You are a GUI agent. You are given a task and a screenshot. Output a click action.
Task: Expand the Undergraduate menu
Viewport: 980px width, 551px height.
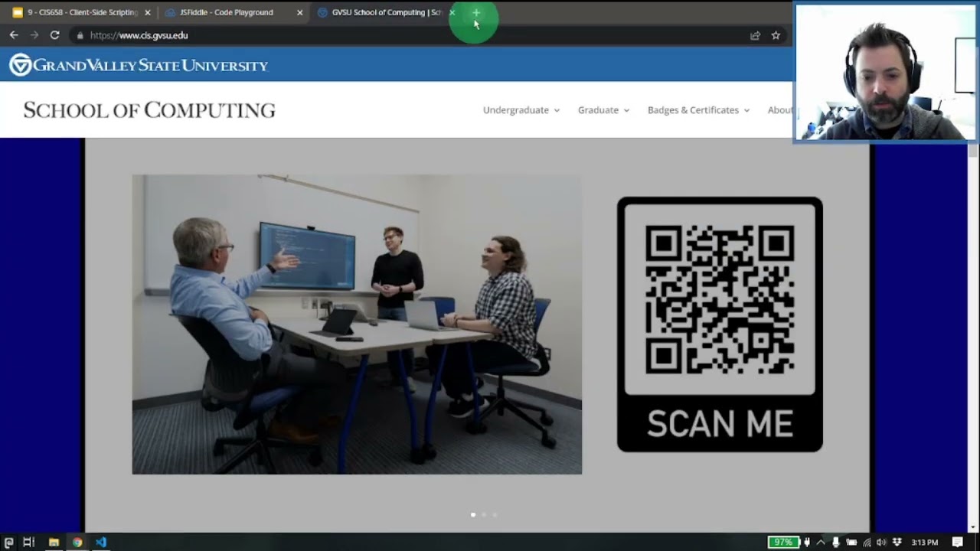click(521, 110)
